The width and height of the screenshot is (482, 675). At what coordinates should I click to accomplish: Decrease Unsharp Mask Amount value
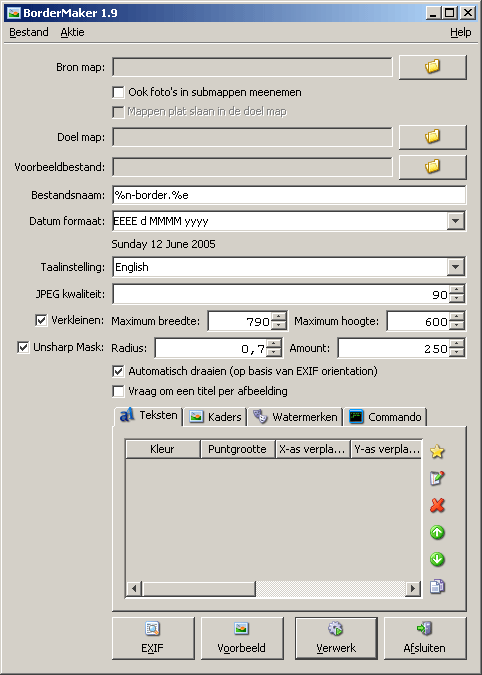click(457, 352)
